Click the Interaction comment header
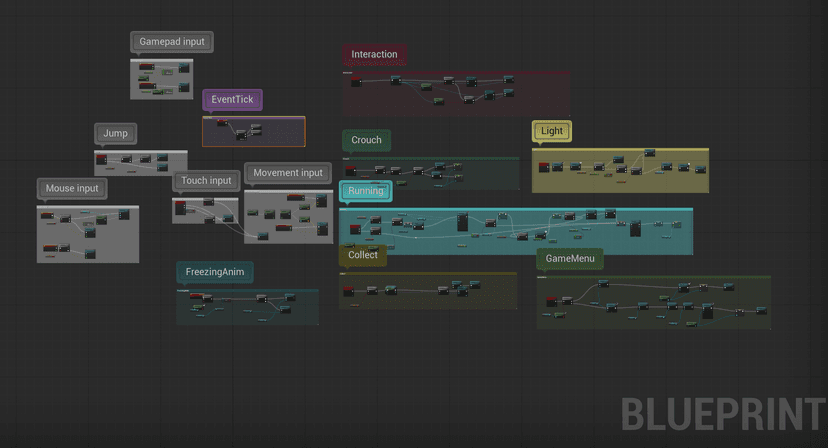 tap(374, 54)
